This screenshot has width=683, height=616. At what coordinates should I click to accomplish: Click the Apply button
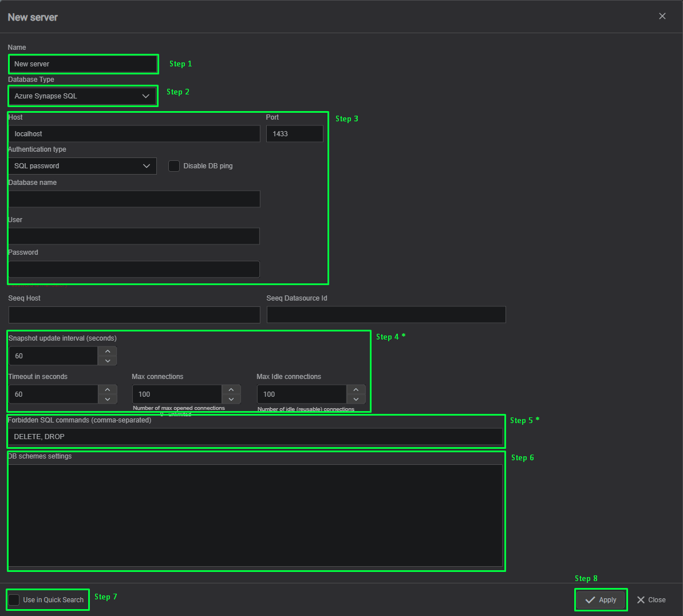pyautogui.click(x=601, y=600)
